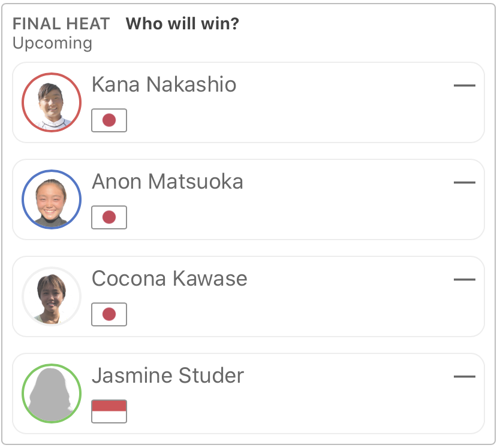Click the dash icon beside Anon Matsuoka
The image size is (500, 448).
464,183
